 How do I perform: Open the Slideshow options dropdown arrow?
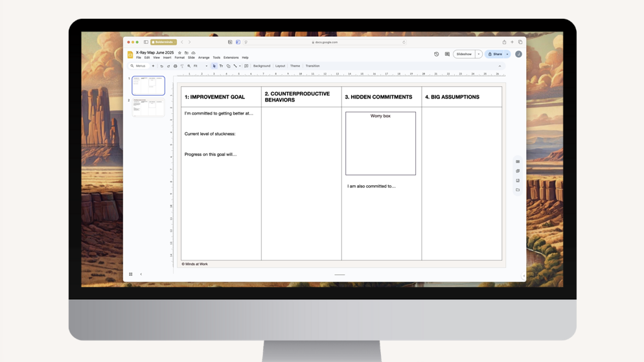pos(479,54)
